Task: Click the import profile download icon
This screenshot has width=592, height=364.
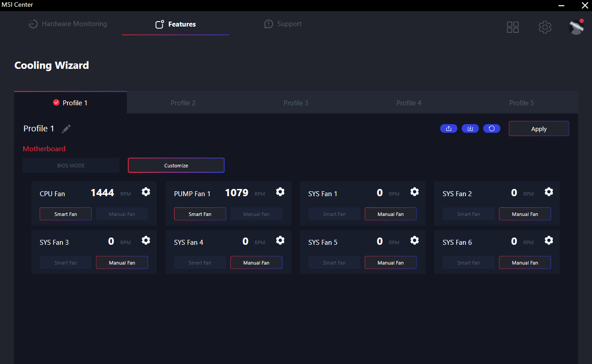Action: coord(470,129)
